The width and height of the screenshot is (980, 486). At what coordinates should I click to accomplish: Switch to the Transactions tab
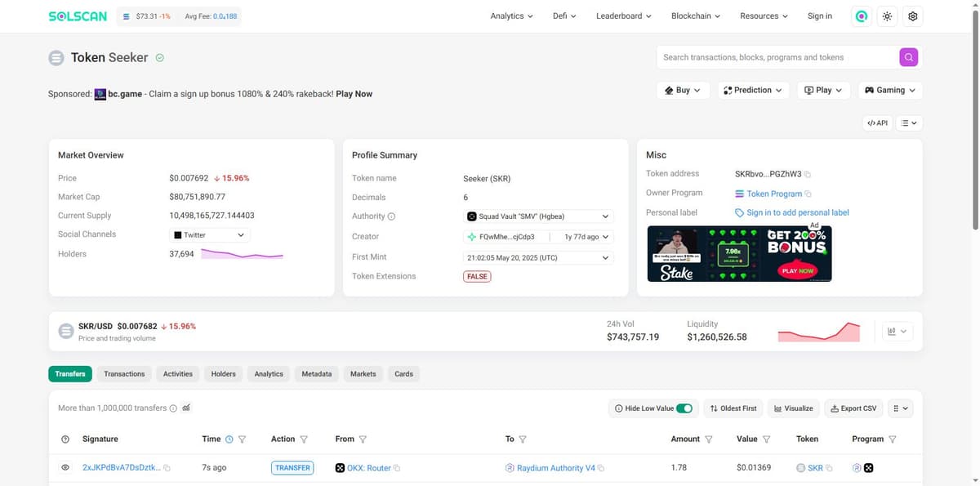(124, 374)
